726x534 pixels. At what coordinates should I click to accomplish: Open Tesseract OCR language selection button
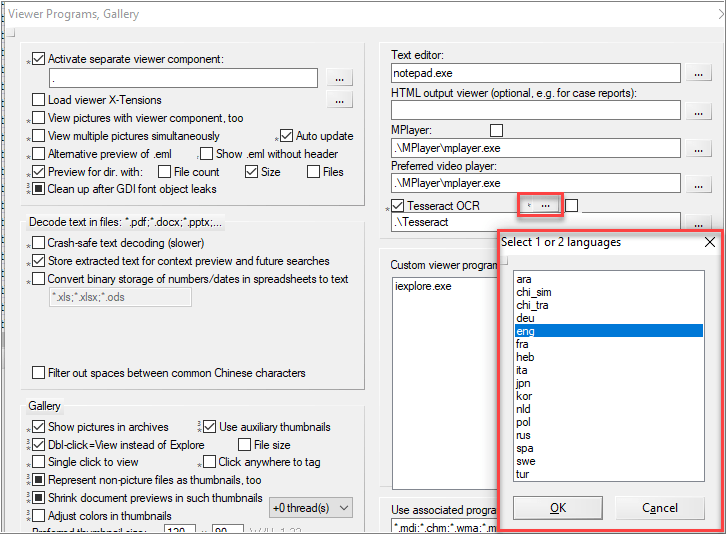tap(540, 205)
